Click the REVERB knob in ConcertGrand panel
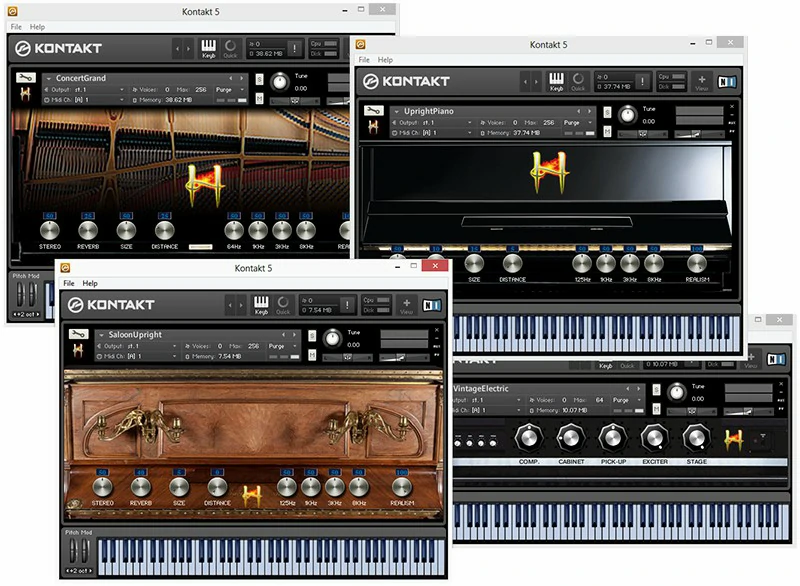 point(88,231)
